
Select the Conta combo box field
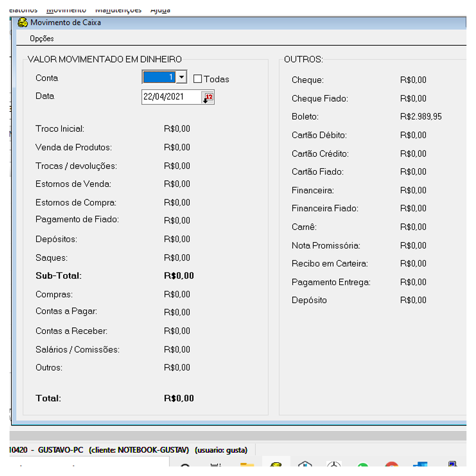(x=159, y=77)
